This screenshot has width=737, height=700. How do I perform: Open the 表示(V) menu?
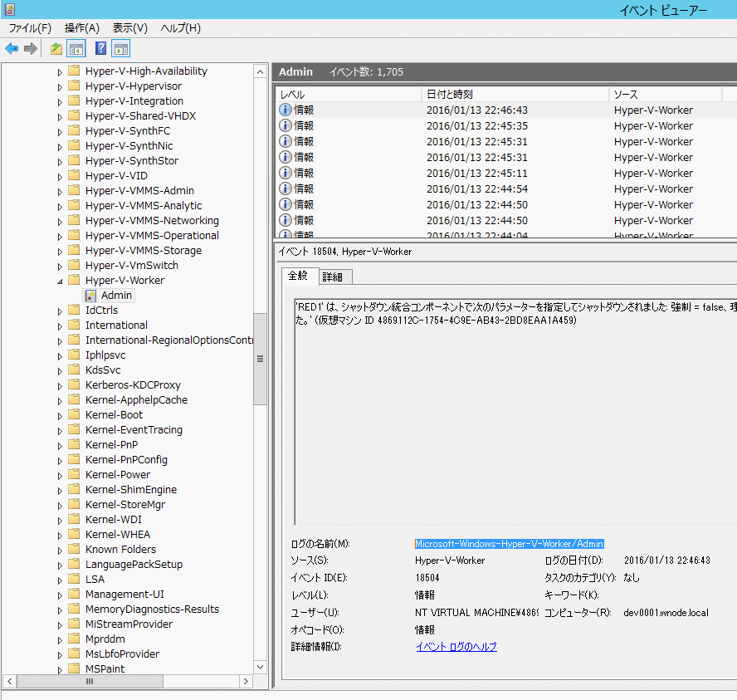(x=129, y=28)
